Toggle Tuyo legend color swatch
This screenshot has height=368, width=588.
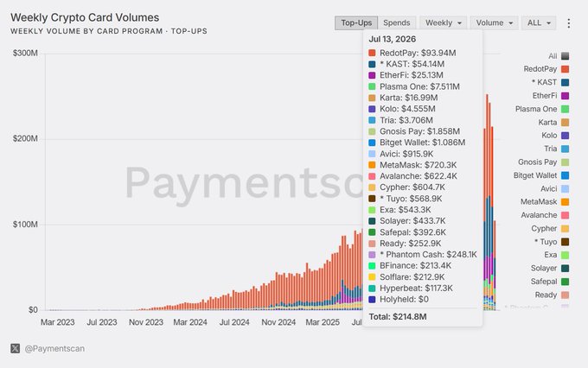(x=566, y=242)
